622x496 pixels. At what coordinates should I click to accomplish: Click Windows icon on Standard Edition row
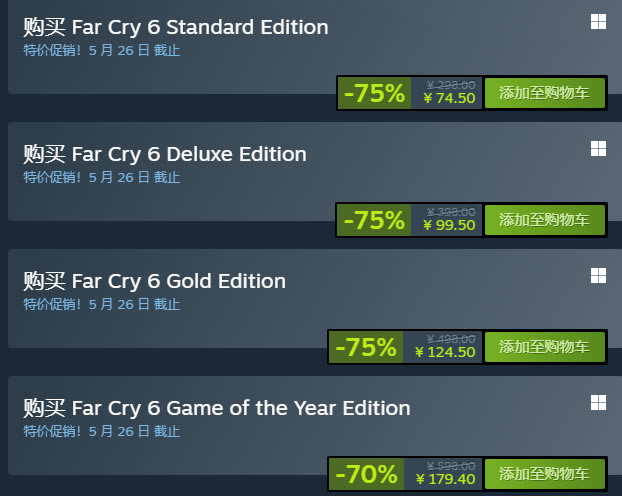point(597,22)
